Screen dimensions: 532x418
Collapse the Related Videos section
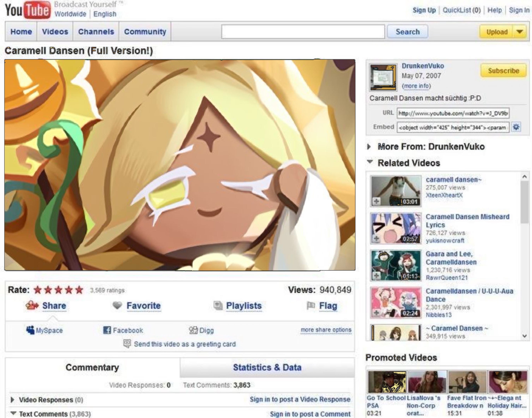[370, 162]
